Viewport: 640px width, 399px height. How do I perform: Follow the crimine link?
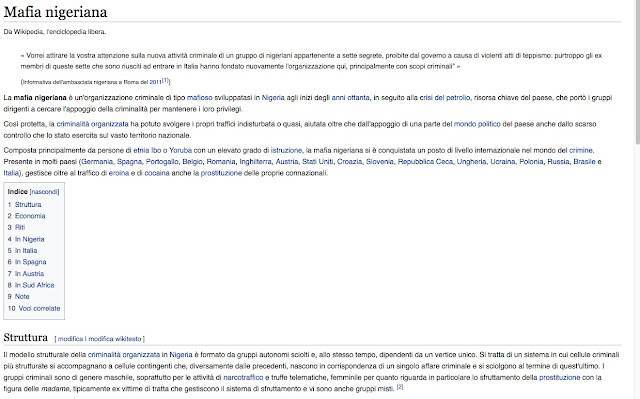point(581,151)
